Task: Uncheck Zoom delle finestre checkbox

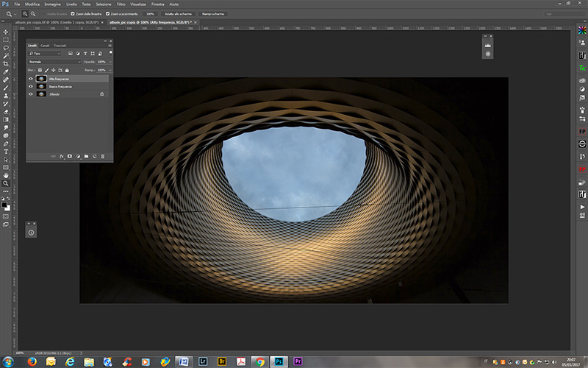Action: point(72,14)
